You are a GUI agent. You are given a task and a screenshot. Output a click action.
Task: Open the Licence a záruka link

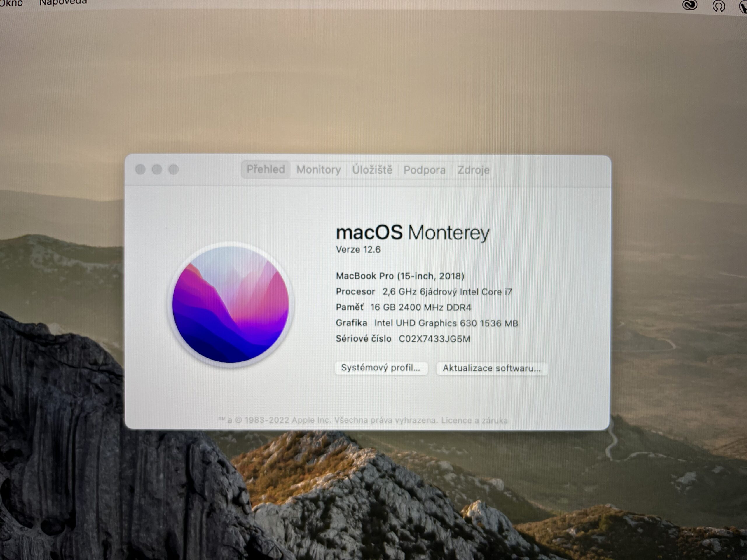(x=474, y=421)
